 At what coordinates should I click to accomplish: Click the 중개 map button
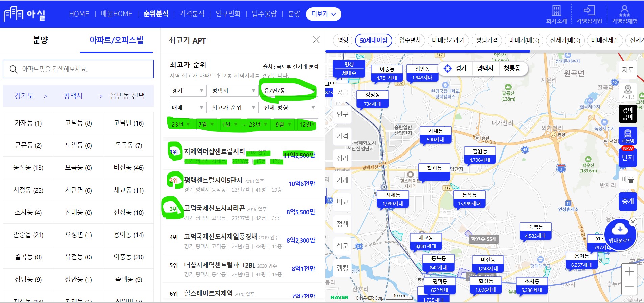pyautogui.click(x=628, y=201)
